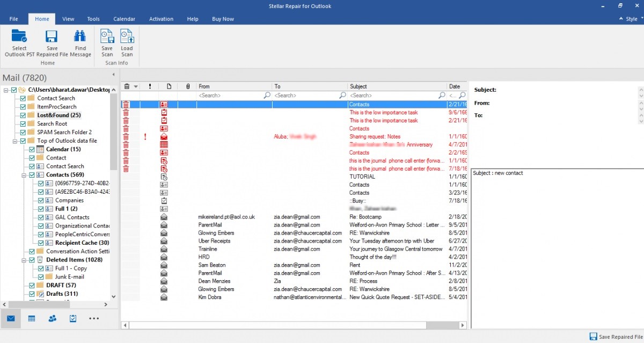
Task: Click message list horizontal scrollbar
Action: 294,325
